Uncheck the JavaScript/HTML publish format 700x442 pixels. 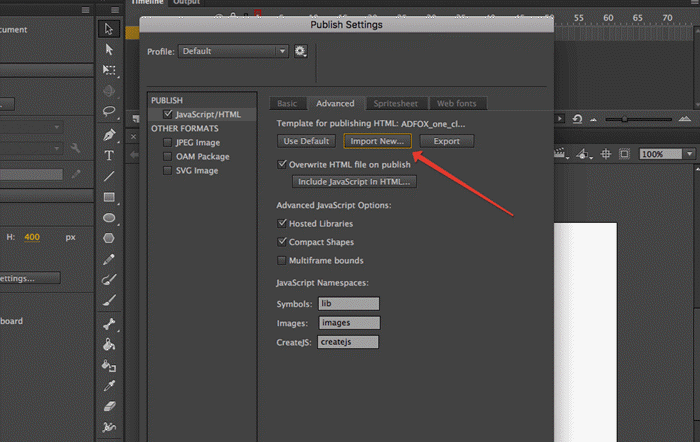tap(168, 115)
